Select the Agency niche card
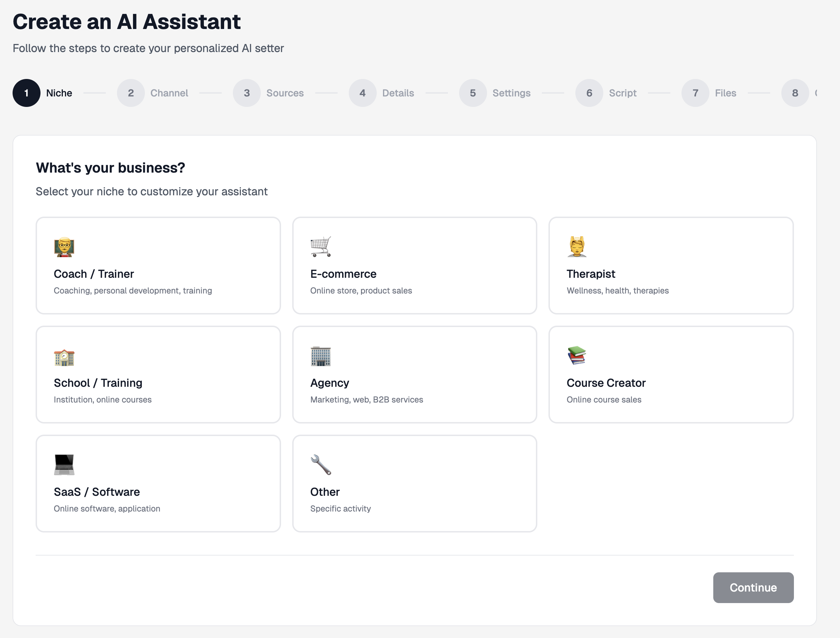Screen dimensions: 840x638 (x=414, y=374)
